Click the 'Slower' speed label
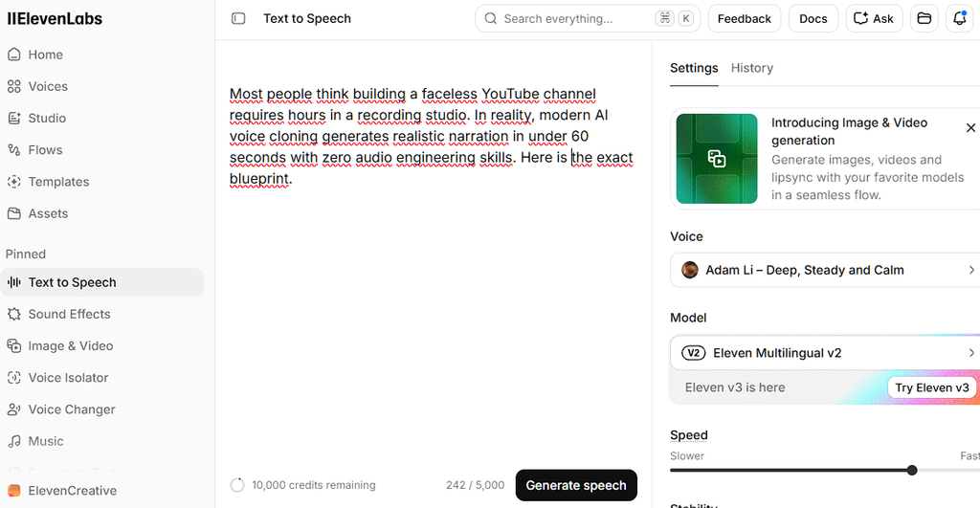The image size is (980, 508). (687, 456)
